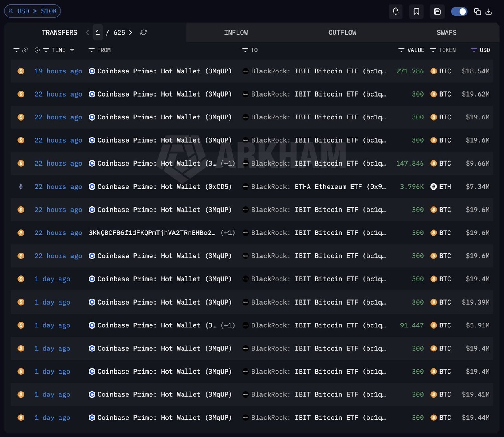Click the 147.846 value
Screen dimensions: 504x437
410,163
